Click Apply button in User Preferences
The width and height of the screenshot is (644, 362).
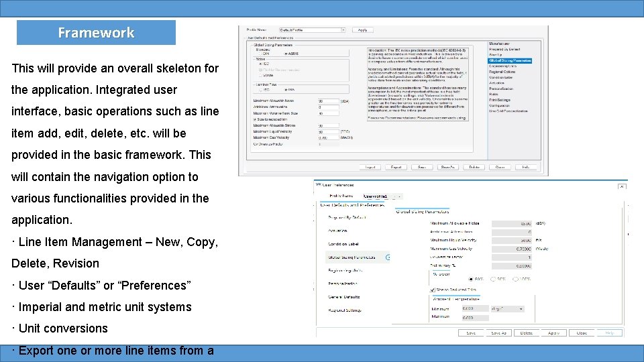point(553,333)
